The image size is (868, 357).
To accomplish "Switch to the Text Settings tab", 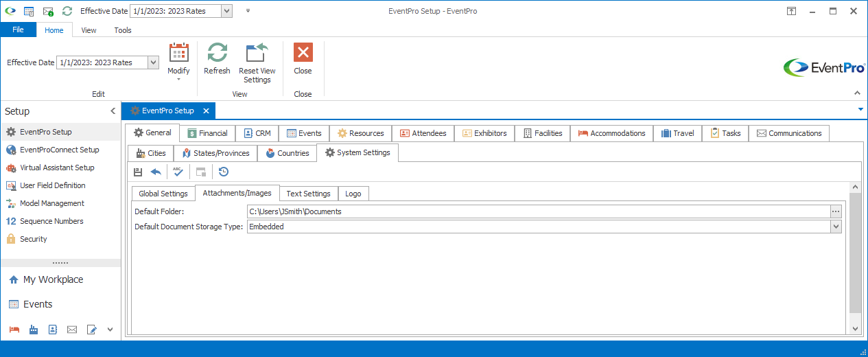I will pyautogui.click(x=308, y=194).
